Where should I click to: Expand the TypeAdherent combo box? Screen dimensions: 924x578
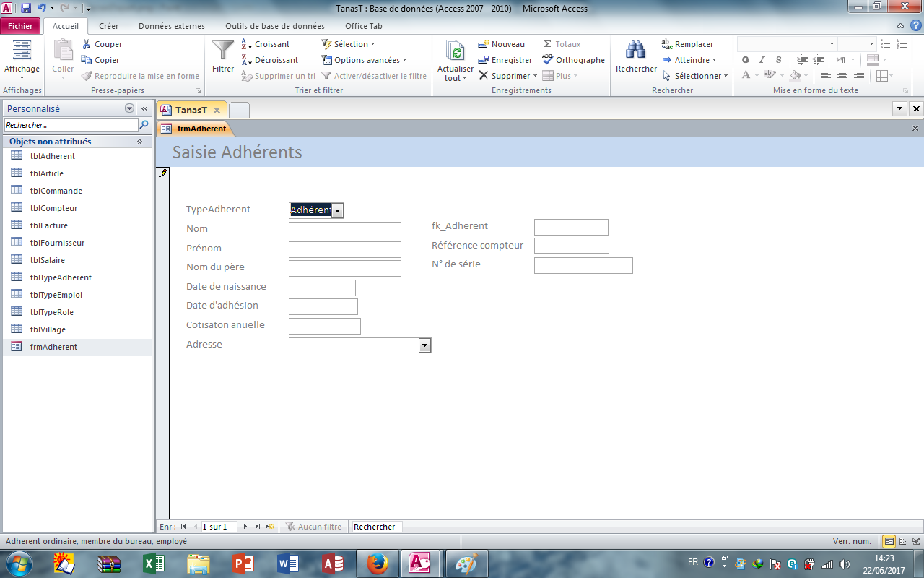pyautogui.click(x=338, y=210)
